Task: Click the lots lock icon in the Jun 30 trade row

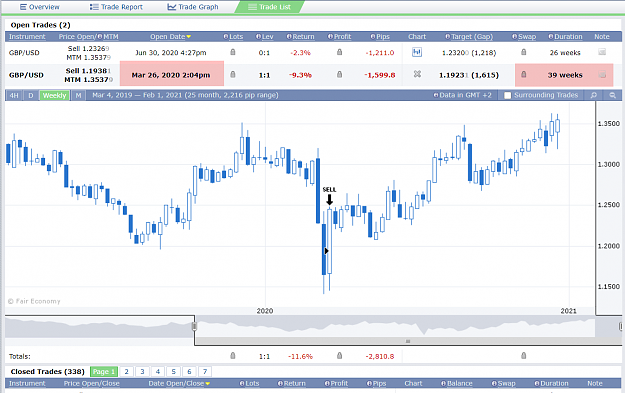Action: [x=233, y=52]
